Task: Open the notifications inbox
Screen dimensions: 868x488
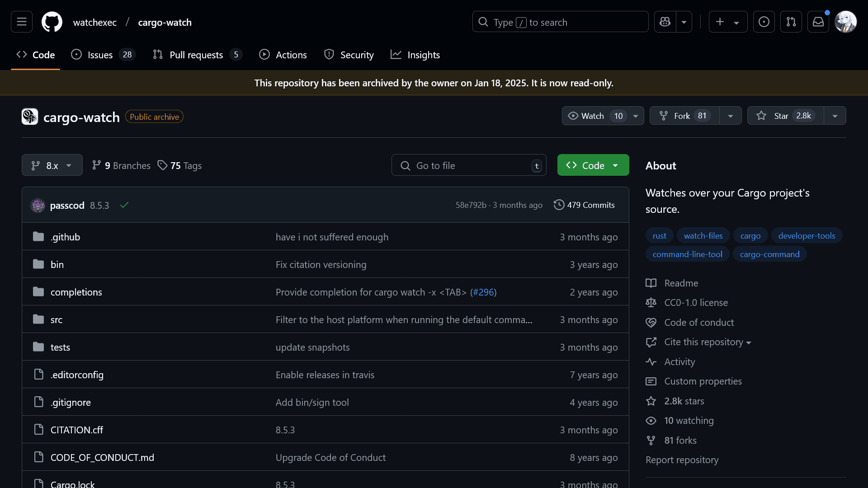Action: point(818,22)
